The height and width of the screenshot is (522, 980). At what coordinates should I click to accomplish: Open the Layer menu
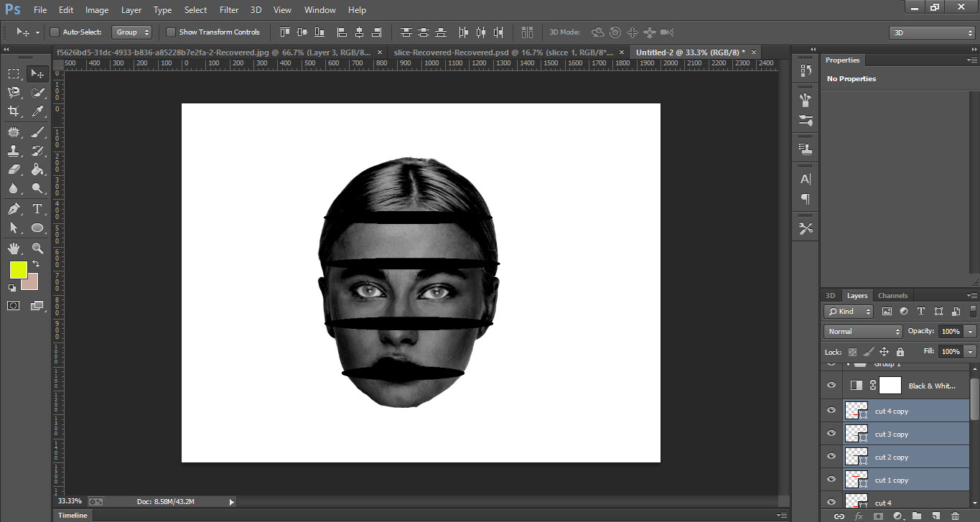(x=131, y=10)
